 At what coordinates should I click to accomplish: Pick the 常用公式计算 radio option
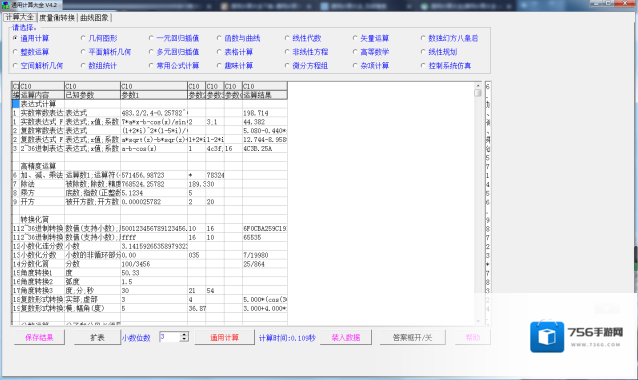174,66
